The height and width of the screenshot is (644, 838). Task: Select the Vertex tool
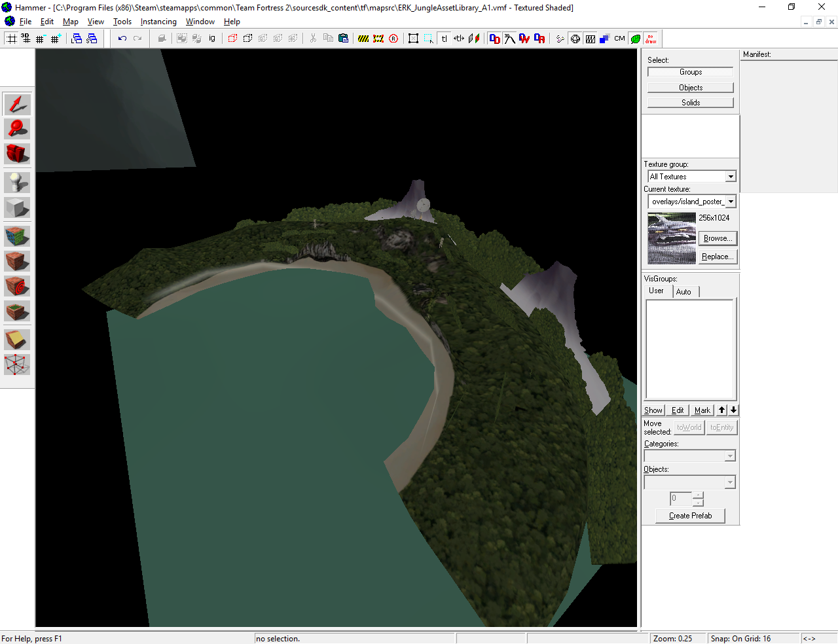pos(17,365)
